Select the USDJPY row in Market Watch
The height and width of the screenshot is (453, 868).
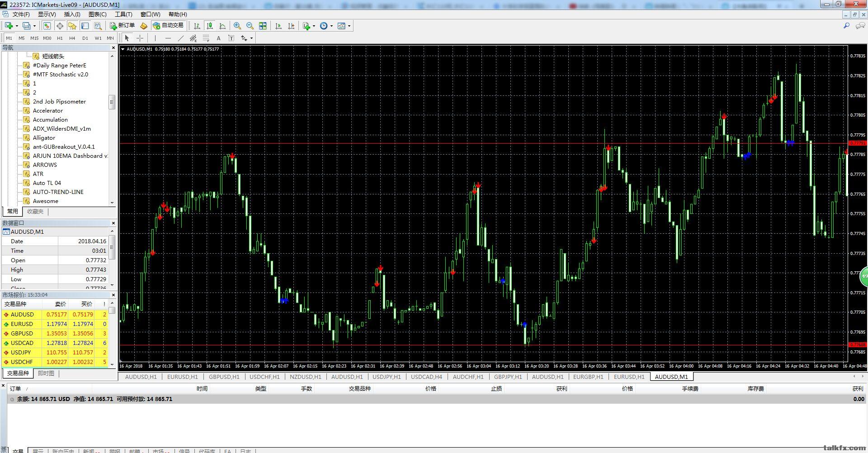click(55, 352)
